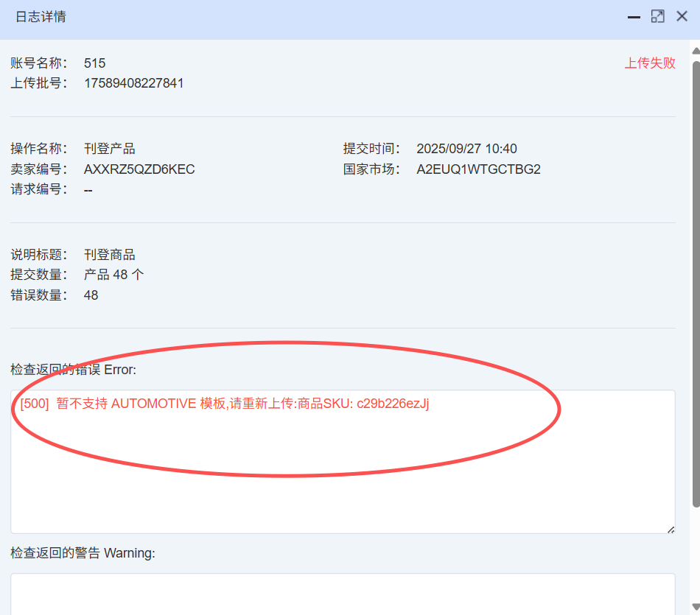This screenshot has width=700, height=615.
Task: Click the submission time 2025/09/27 10:40
Action: [x=466, y=149]
